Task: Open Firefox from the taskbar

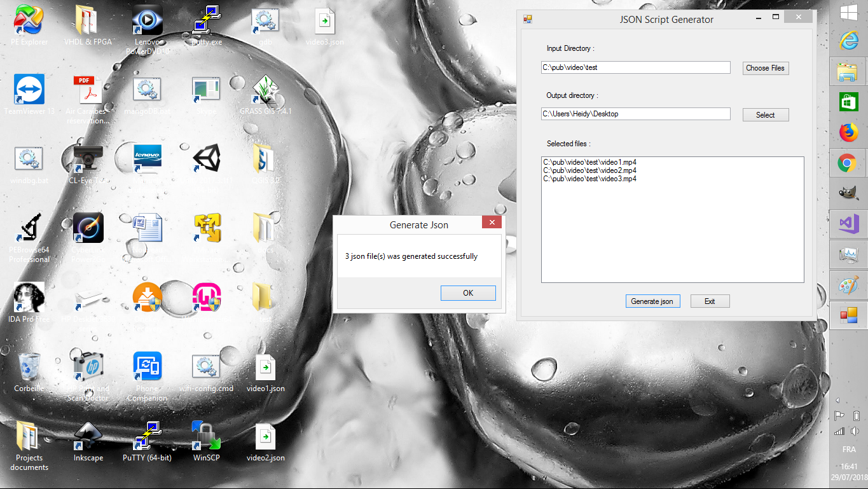Action: pos(848,133)
